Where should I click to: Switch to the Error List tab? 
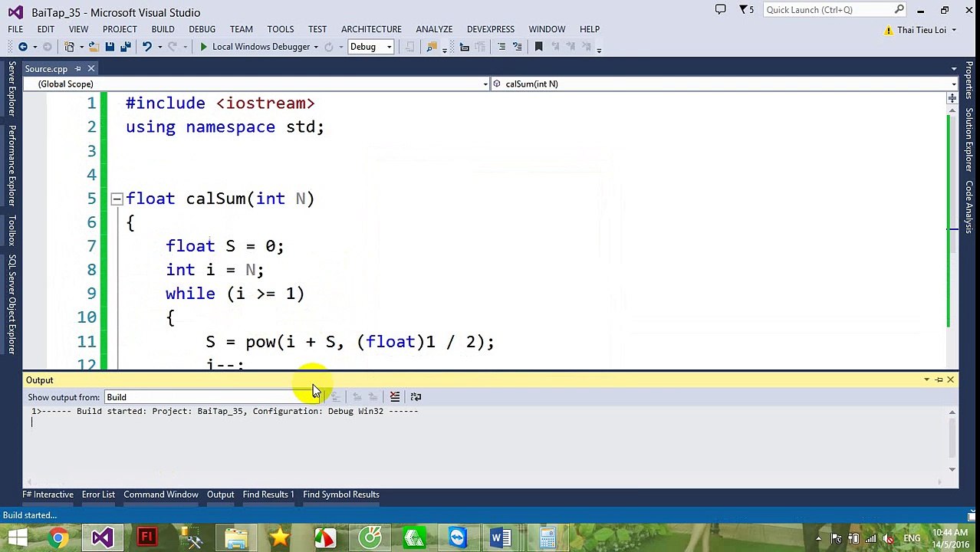pyautogui.click(x=98, y=495)
